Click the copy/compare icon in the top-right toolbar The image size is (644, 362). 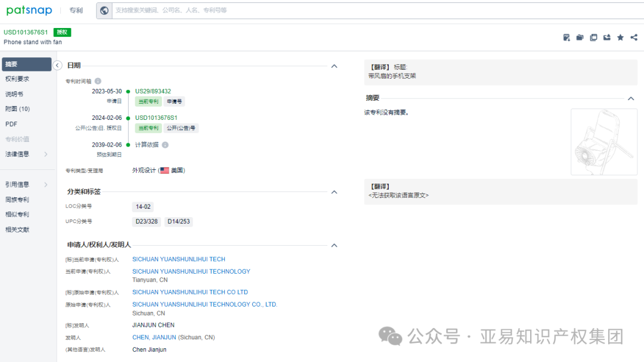[x=593, y=38]
